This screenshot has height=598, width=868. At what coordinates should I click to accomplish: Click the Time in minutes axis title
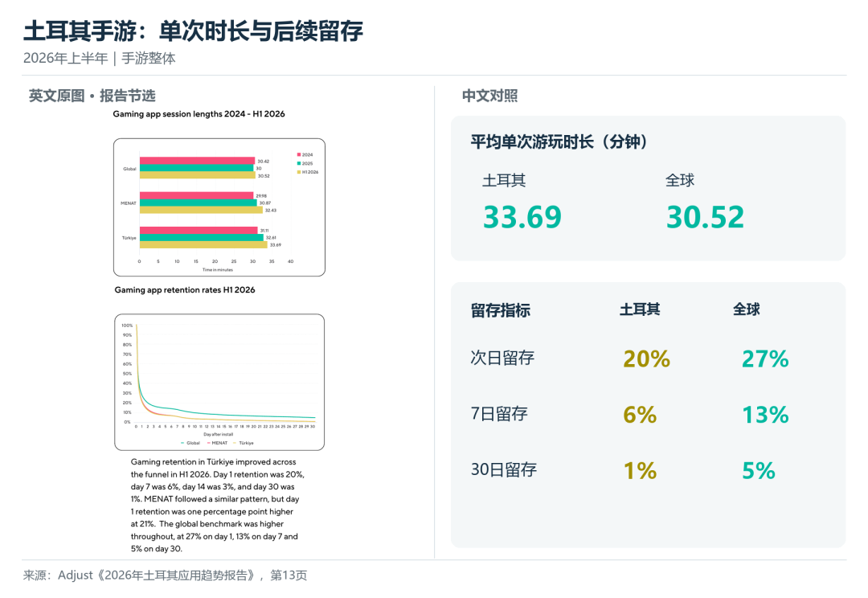(218, 270)
